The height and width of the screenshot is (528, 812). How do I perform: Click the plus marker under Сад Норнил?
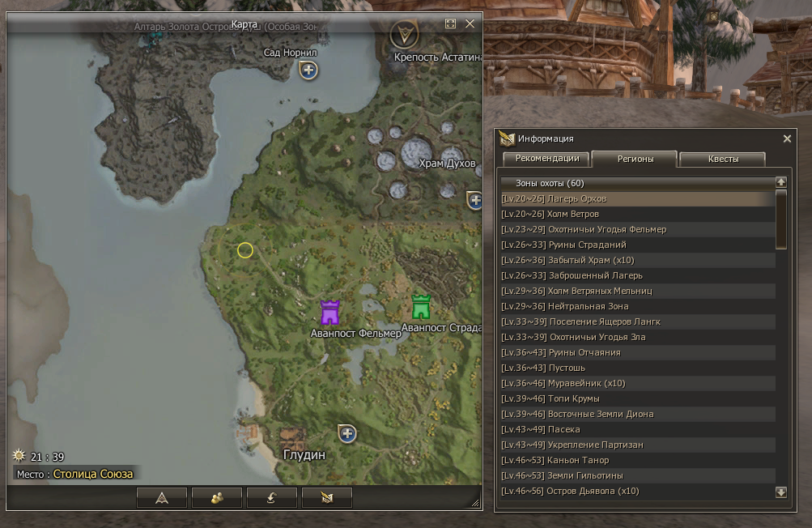point(308,70)
